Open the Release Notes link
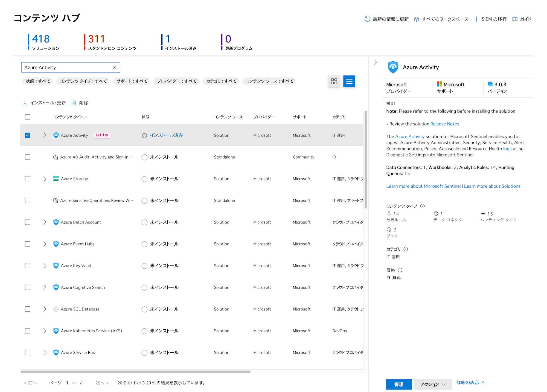Screen dimensions: 547x392 [445, 124]
